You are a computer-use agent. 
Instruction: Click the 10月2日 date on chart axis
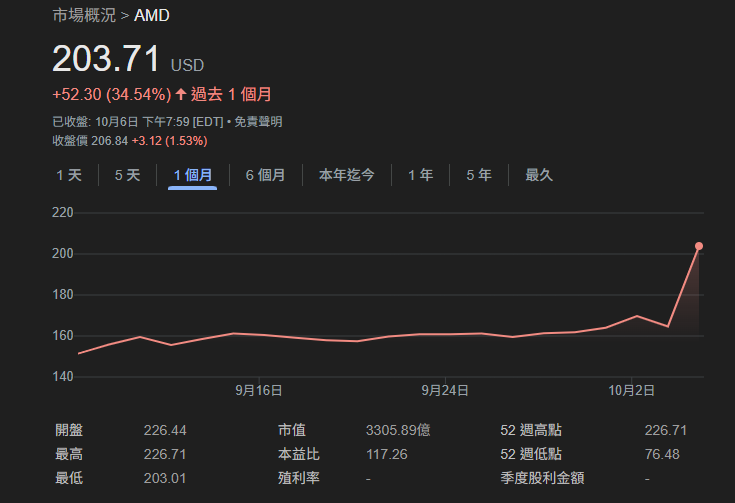point(632,390)
